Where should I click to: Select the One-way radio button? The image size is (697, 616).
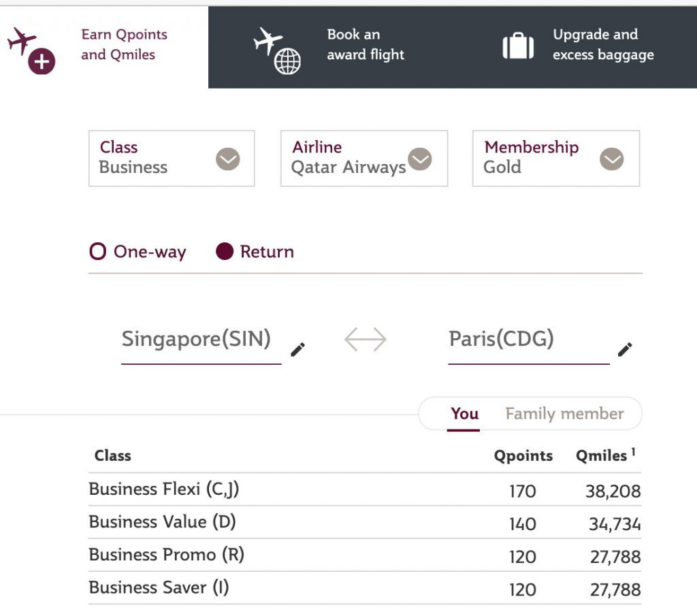(97, 251)
